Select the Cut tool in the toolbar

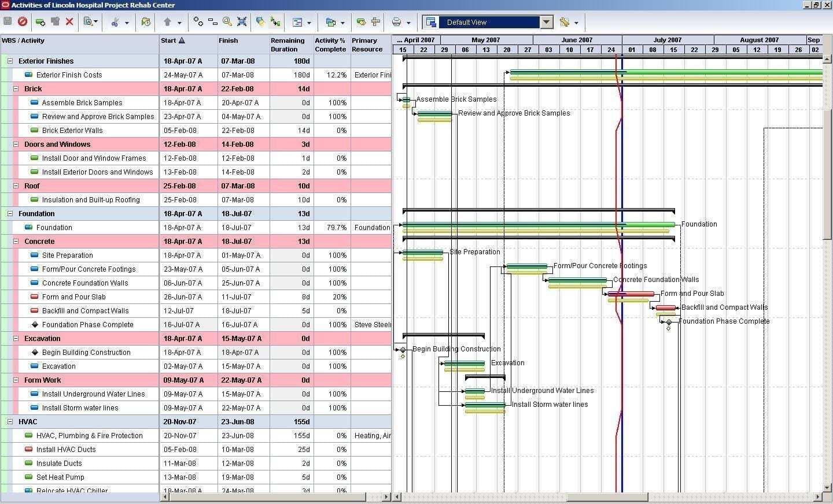(115, 22)
